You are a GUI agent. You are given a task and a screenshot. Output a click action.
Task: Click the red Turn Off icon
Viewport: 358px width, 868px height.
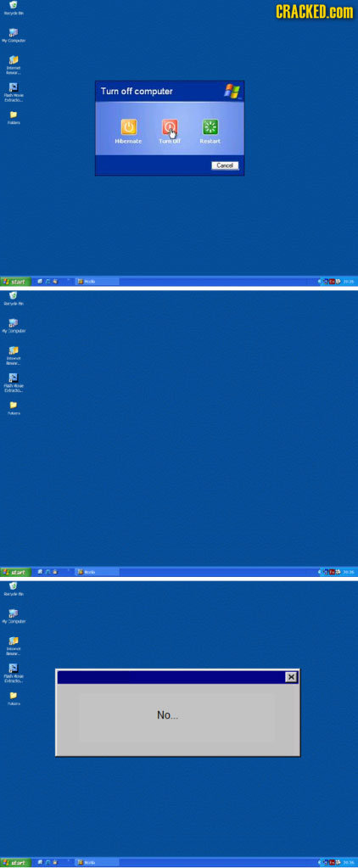(x=170, y=127)
